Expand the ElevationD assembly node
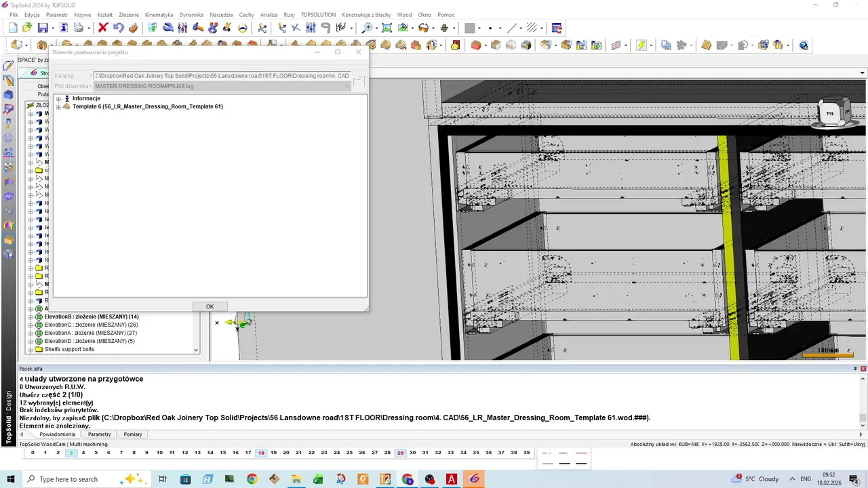868x488 pixels. coord(31,341)
